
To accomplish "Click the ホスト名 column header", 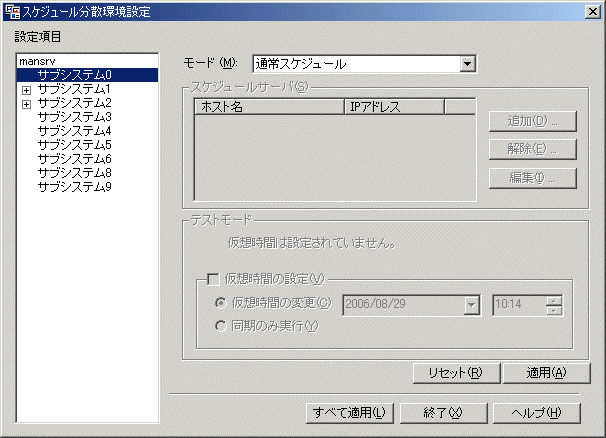I will (x=268, y=106).
